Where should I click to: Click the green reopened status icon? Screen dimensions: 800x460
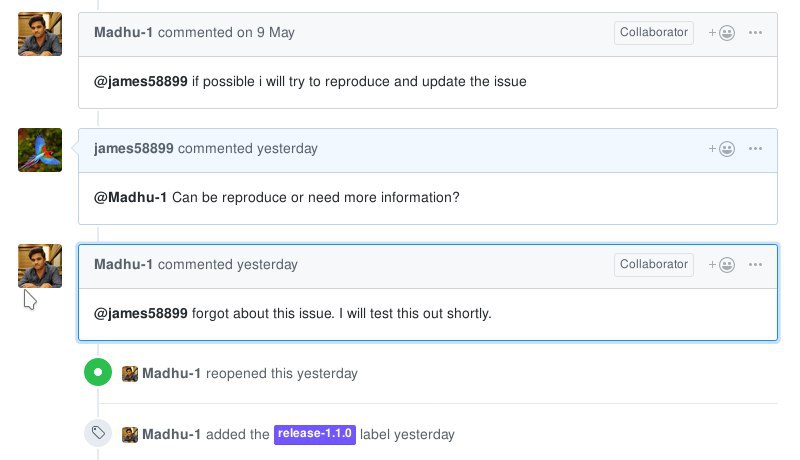coord(98,372)
